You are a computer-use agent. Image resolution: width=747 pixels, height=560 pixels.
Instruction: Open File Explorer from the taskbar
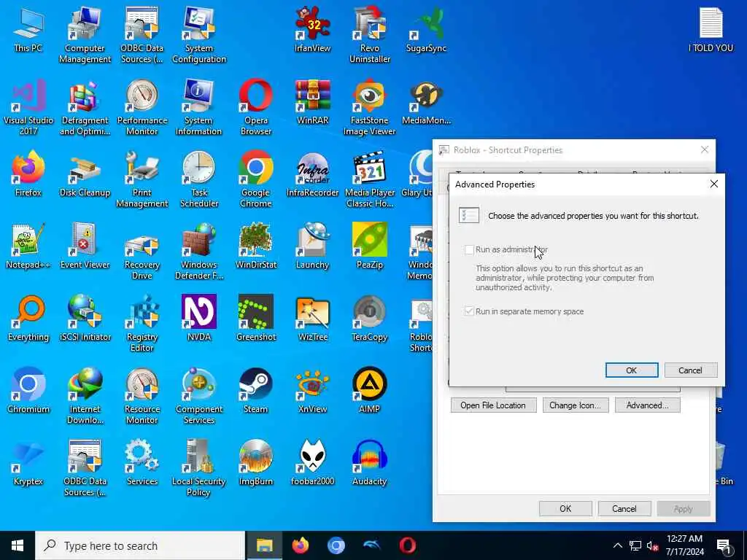pyautogui.click(x=264, y=545)
